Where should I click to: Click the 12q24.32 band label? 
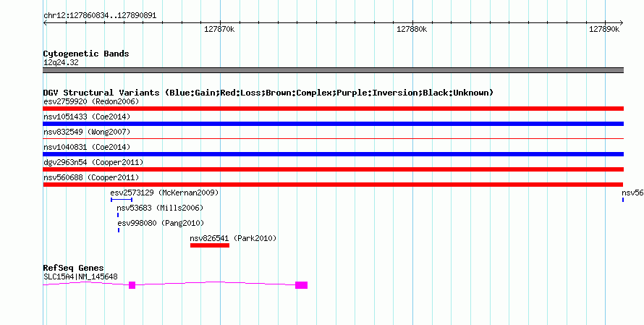(61, 62)
